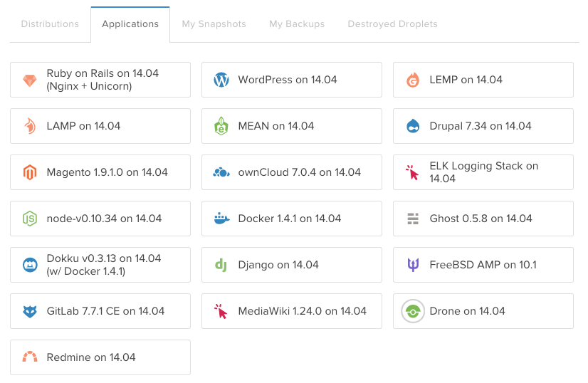Click the LAMP flame icon
Viewport: 588px width, 383px height.
30,126
